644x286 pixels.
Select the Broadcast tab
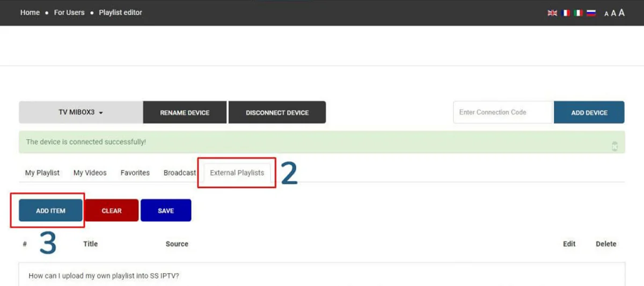coord(180,173)
